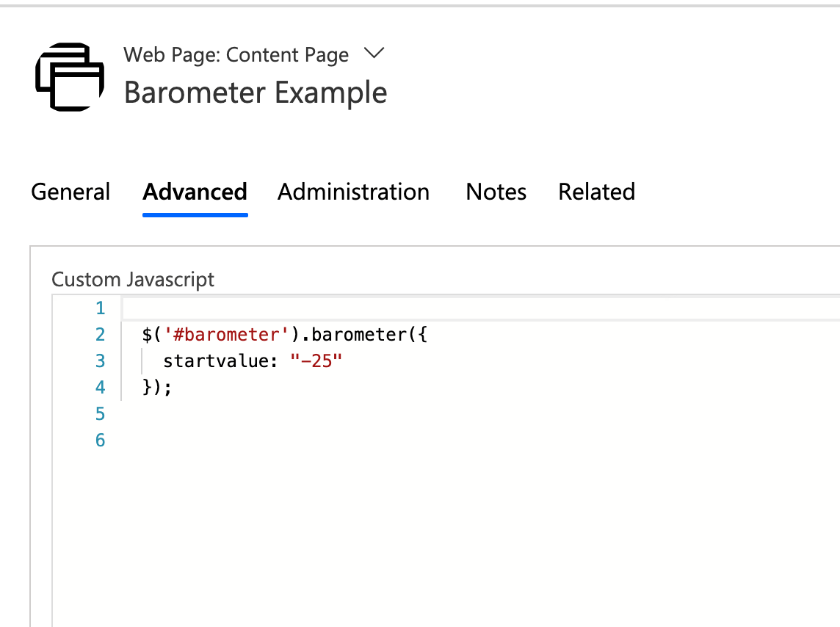
Task: Select the Advanced tab
Action: tap(195, 192)
